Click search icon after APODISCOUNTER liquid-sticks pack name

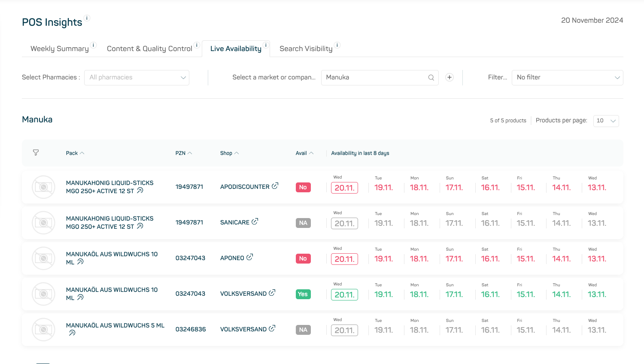coord(140,191)
